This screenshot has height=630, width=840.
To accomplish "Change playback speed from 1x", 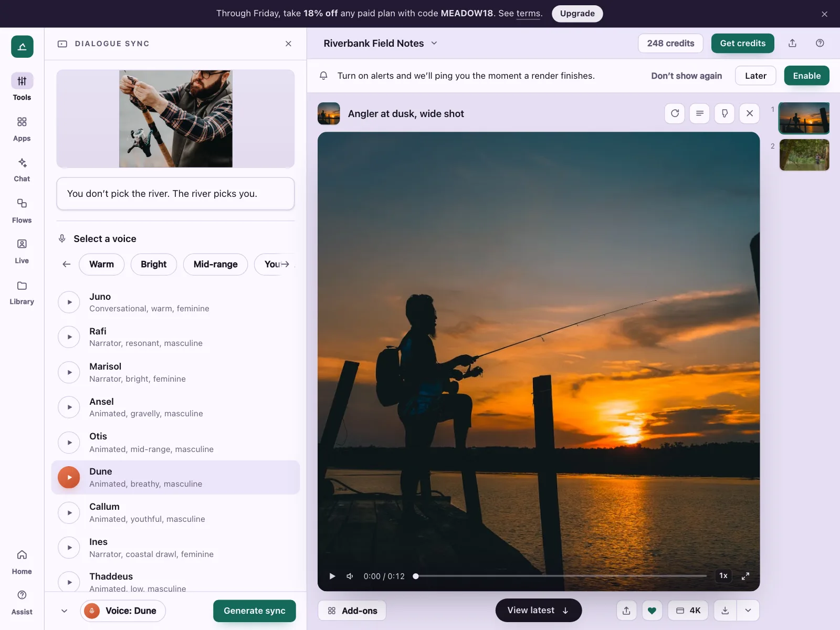I will pyautogui.click(x=723, y=576).
